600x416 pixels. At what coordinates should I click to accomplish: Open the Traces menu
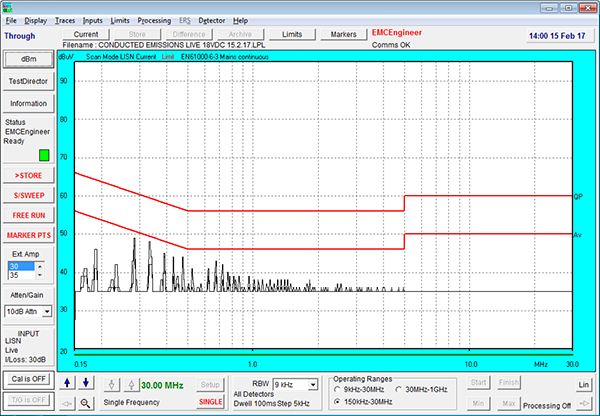(x=65, y=20)
